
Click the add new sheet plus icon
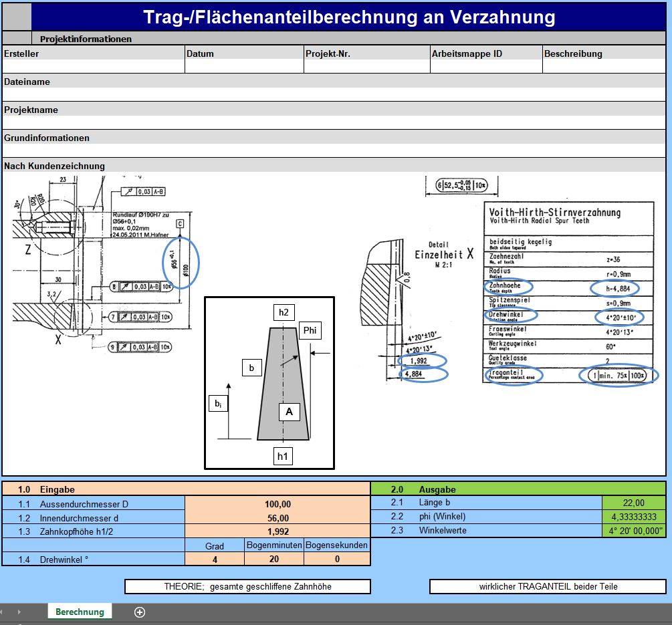pyautogui.click(x=140, y=612)
